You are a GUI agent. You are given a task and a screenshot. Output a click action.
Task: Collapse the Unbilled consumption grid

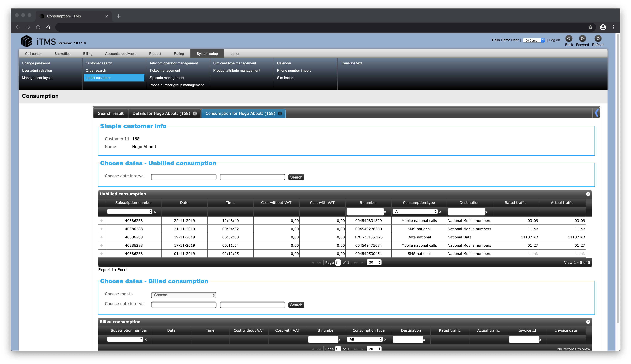[x=588, y=194]
